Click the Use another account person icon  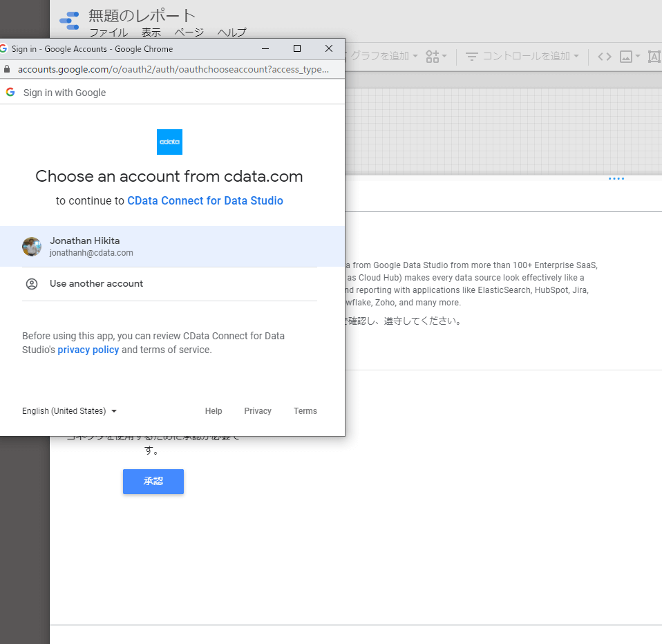click(32, 284)
